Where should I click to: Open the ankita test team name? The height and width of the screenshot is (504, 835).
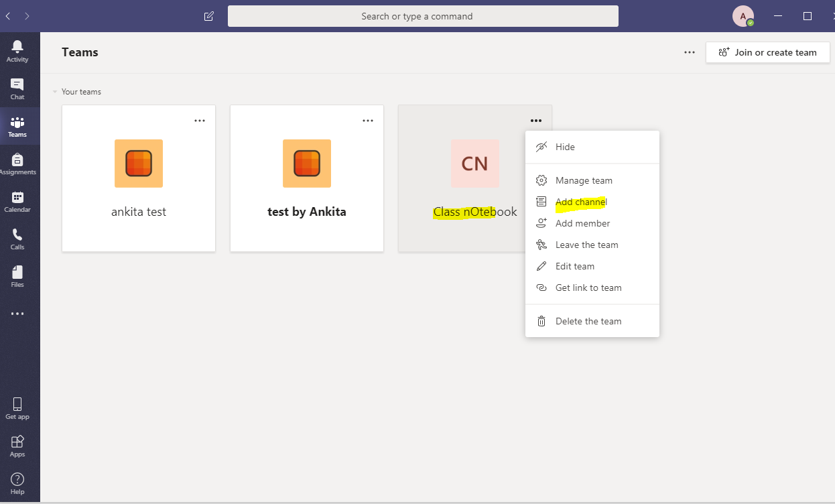pos(139,212)
